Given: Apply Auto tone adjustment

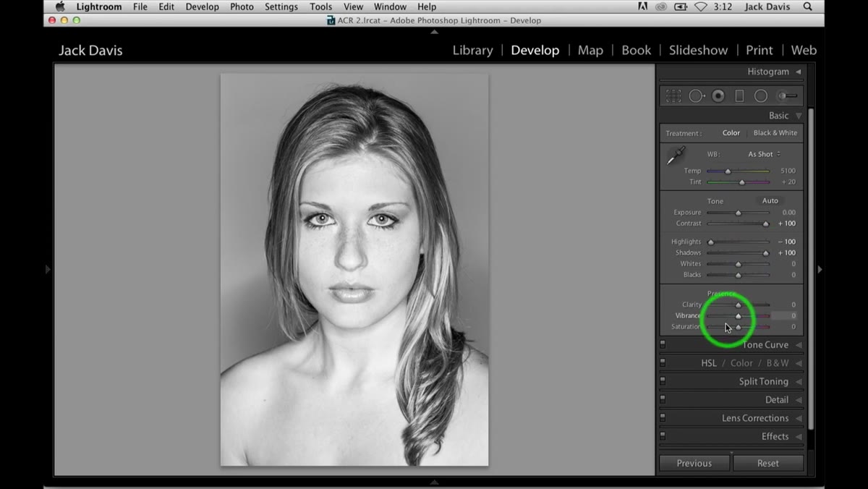Looking at the screenshot, I should [770, 200].
